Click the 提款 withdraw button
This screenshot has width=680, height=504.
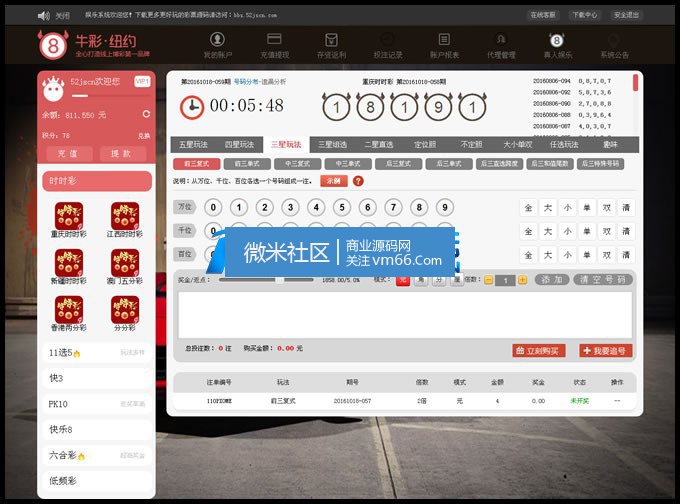(x=121, y=154)
